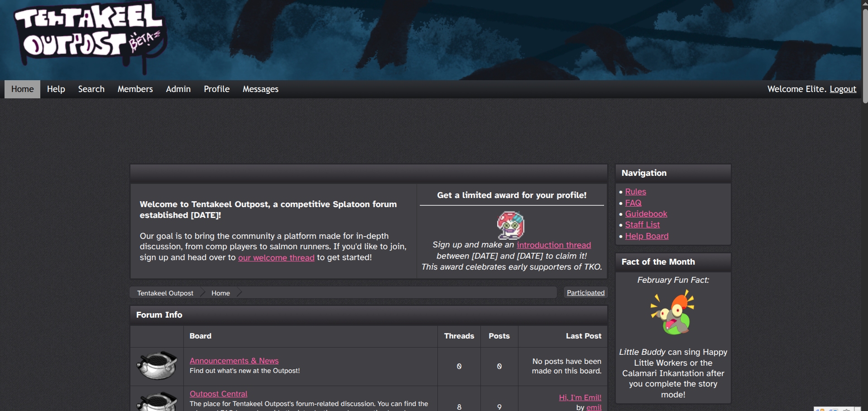The width and height of the screenshot is (868, 411).
Task: Open the Search page from navbar
Action: pos(91,89)
